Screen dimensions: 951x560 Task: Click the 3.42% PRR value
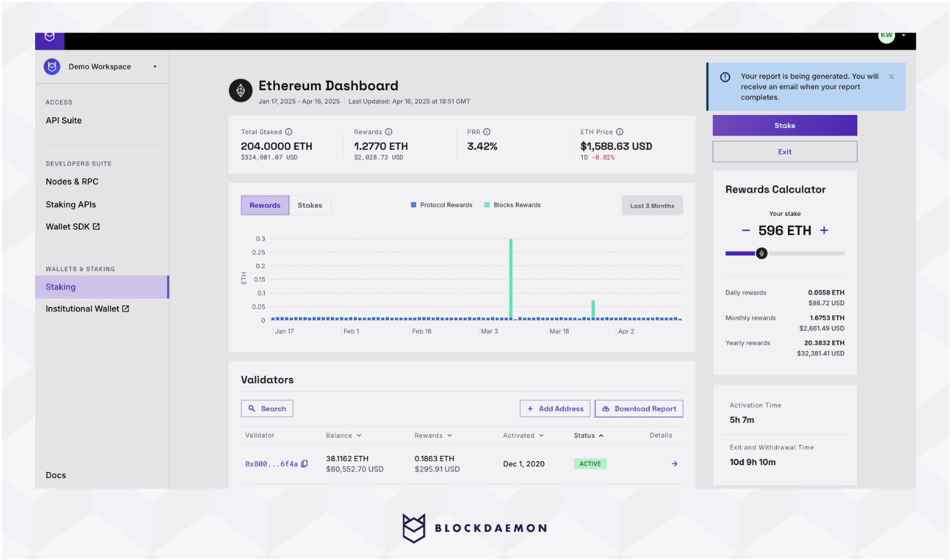click(482, 147)
